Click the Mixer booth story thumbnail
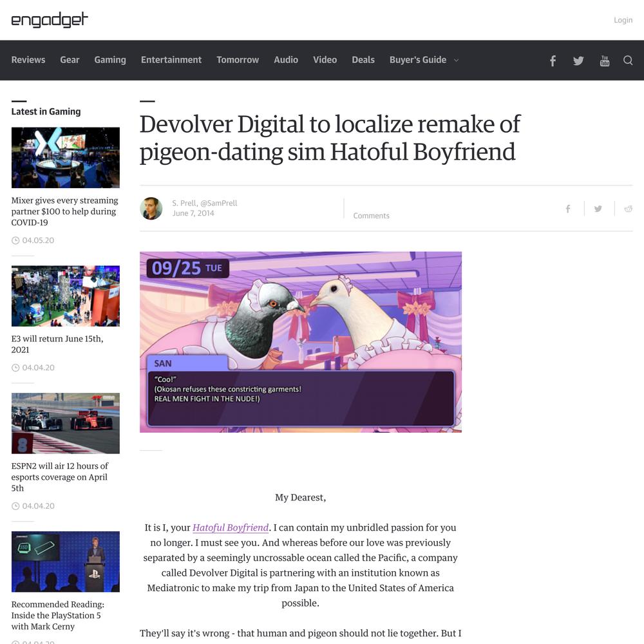This screenshot has height=644, width=644. coord(66,158)
